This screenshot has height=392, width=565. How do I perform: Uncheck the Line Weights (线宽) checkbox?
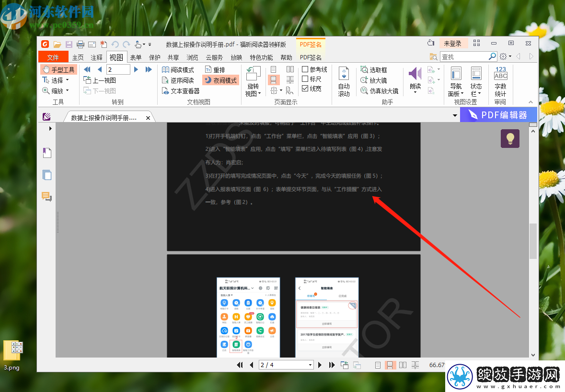click(x=305, y=89)
